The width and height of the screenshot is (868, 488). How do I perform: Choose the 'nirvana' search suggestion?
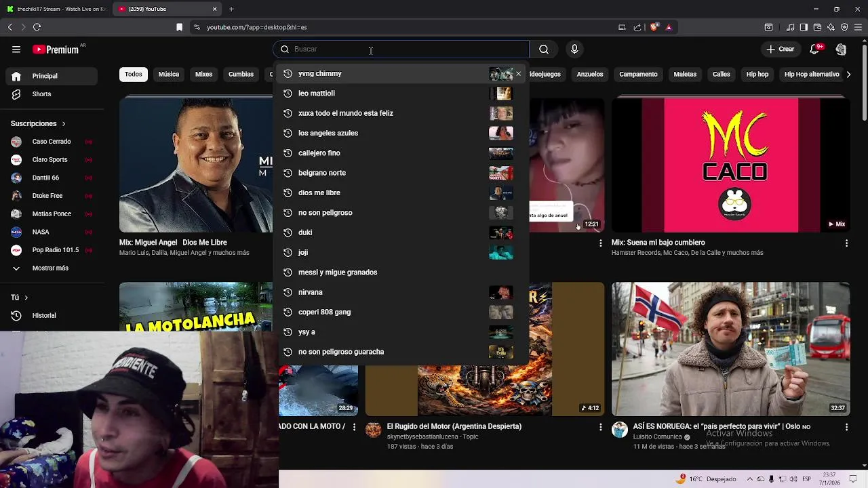[x=400, y=292]
